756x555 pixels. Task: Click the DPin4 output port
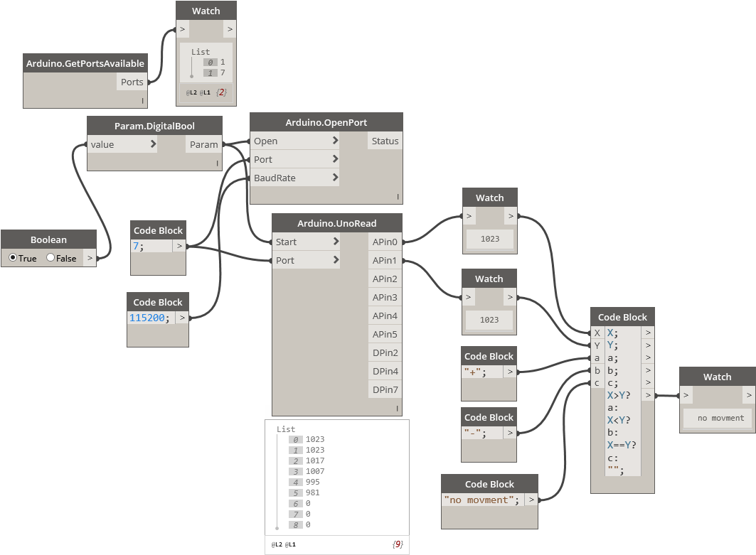pyautogui.click(x=385, y=371)
